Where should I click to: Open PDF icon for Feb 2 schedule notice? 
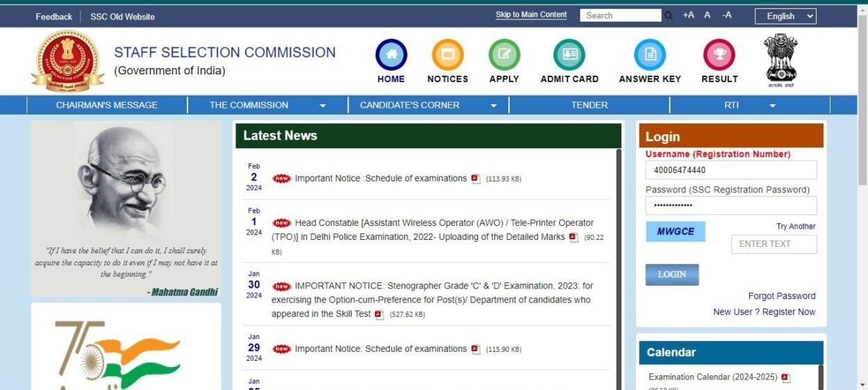[x=476, y=179]
